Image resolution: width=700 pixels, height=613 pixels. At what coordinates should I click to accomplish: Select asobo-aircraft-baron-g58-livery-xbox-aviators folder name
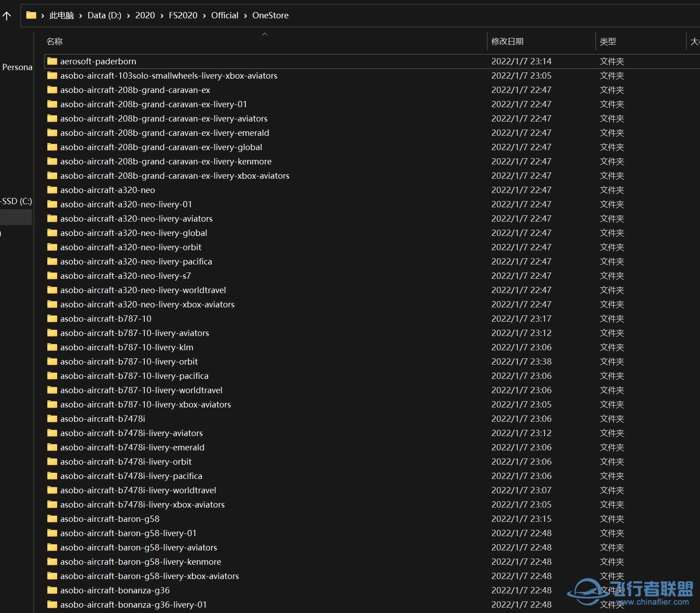(x=150, y=576)
